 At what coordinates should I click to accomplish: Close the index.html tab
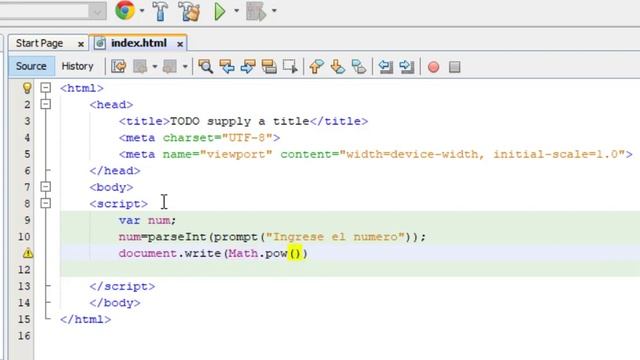click(180, 44)
